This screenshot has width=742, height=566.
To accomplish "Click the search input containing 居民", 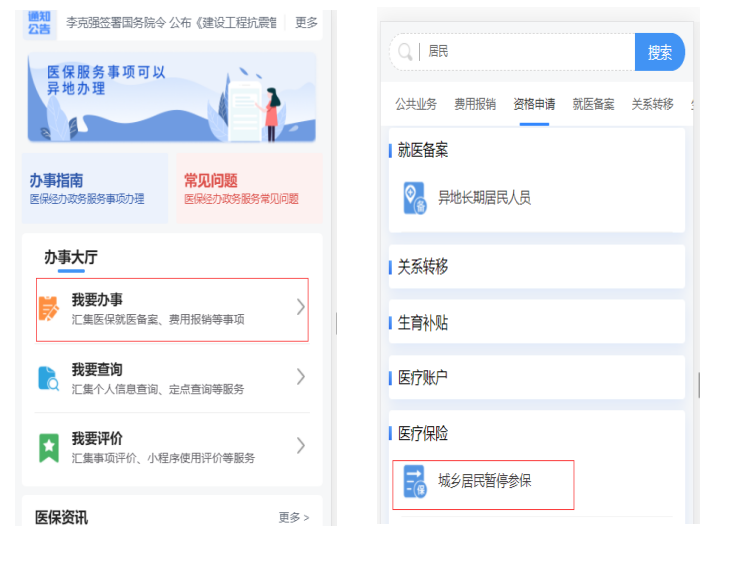I will pos(525,52).
